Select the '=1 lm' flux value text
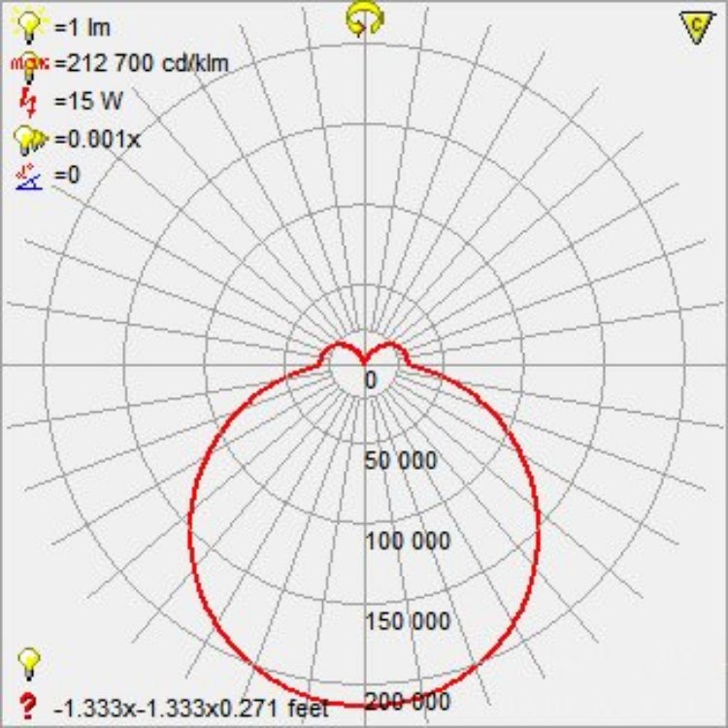 [x=83, y=27]
